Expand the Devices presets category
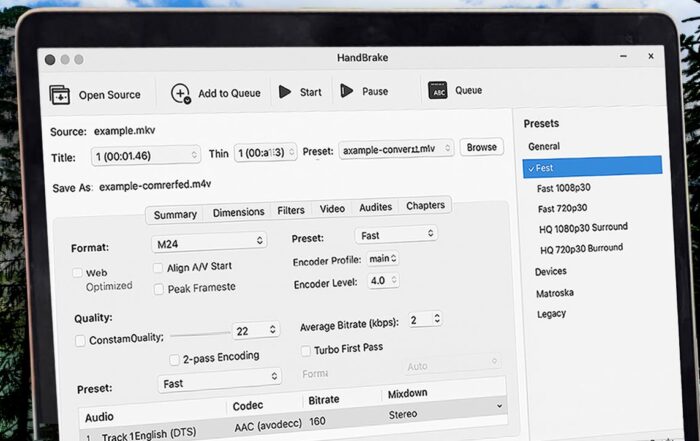 click(550, 271)
